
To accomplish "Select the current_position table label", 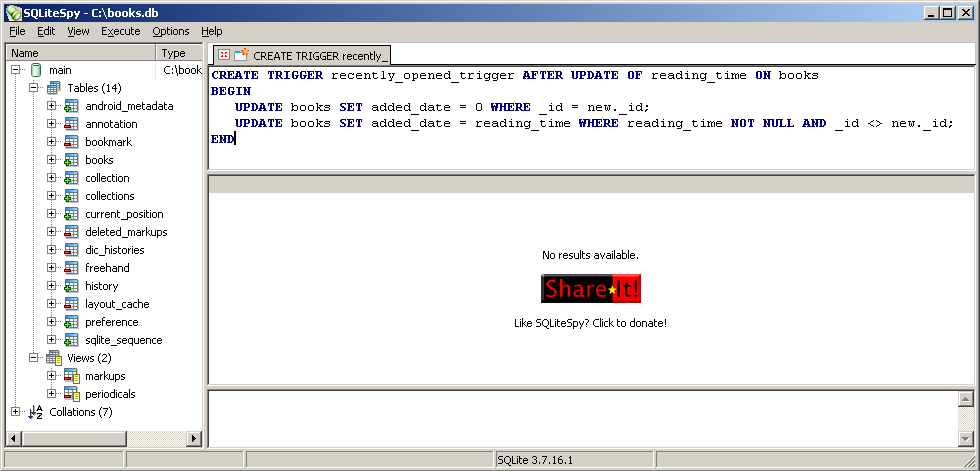I will pos(124,214).
